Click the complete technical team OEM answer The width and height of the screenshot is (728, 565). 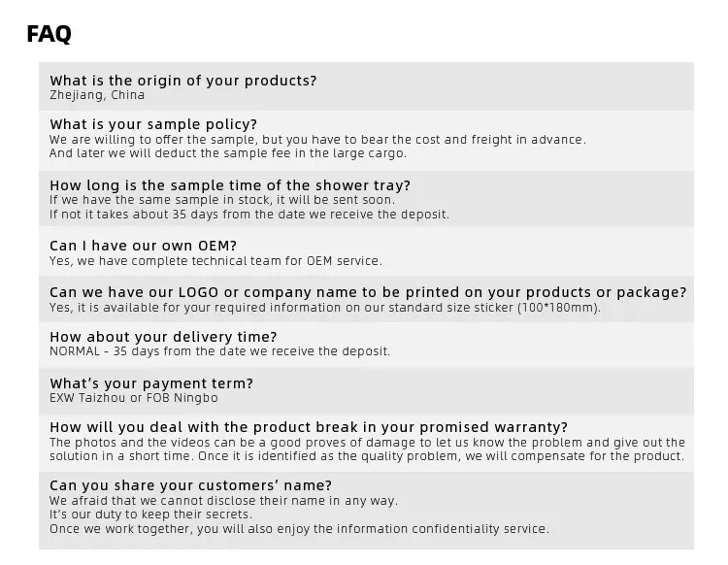pyautogui.click(x=215, y=260)
